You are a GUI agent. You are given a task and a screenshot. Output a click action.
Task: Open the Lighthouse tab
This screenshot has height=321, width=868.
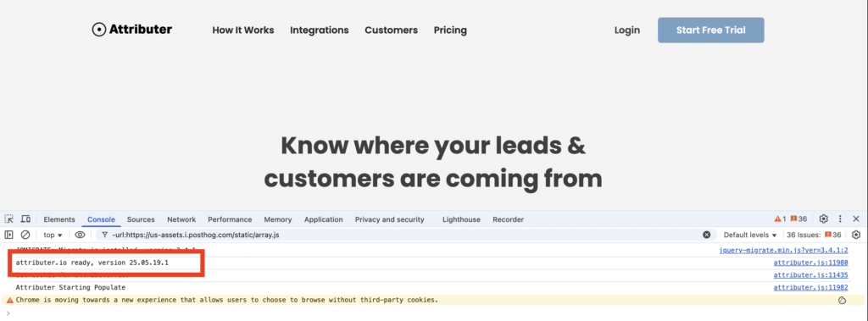(461, 219)
